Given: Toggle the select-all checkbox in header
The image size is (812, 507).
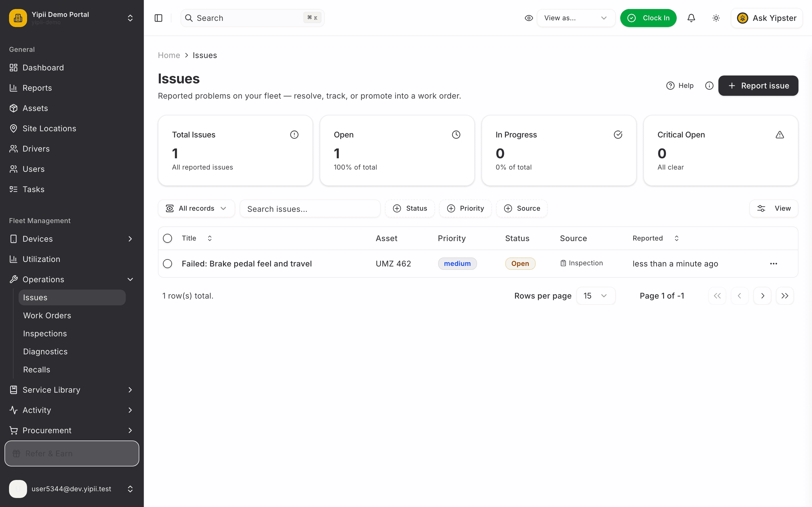Looking at the screenshot, I should tap(167, 238).
